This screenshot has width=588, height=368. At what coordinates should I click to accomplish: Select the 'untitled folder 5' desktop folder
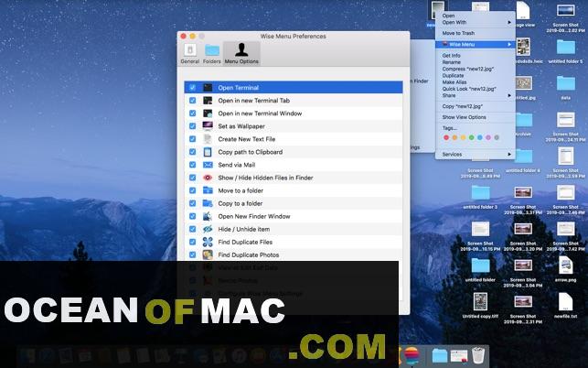tap(565, 47)
